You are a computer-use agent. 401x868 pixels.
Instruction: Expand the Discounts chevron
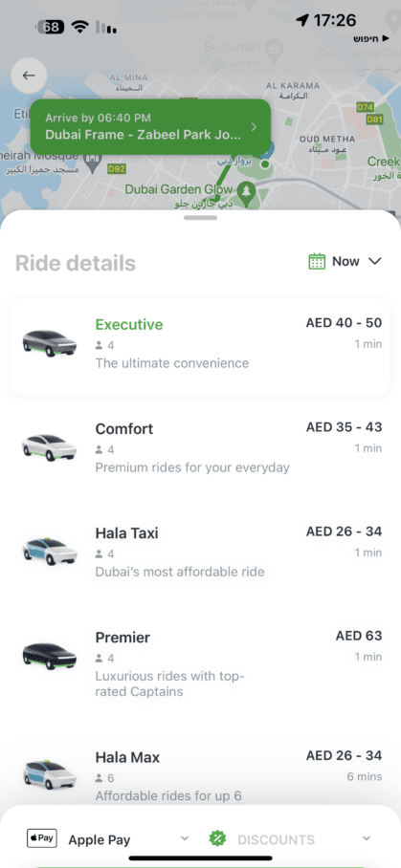(367, 838)
